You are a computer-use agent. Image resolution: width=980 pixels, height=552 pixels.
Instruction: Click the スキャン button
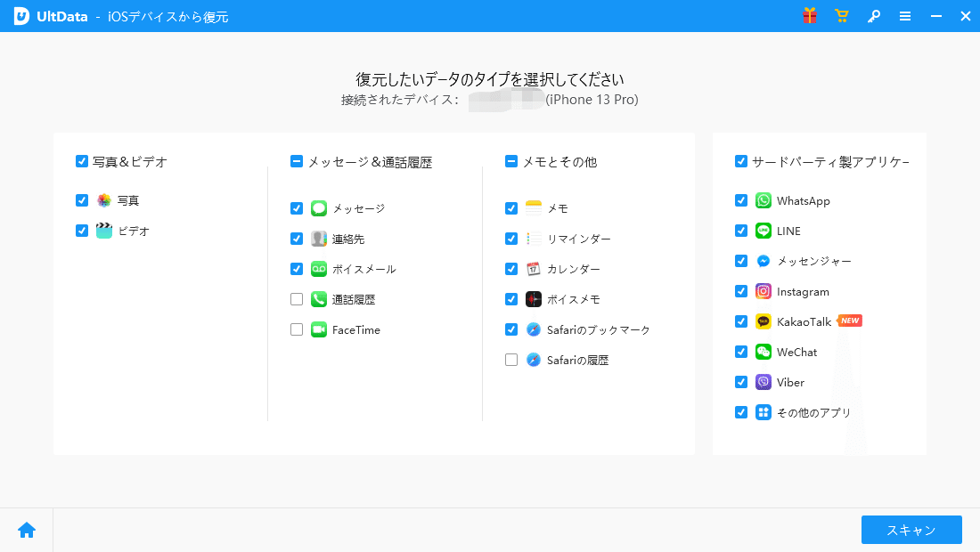[x=911, y=530]
